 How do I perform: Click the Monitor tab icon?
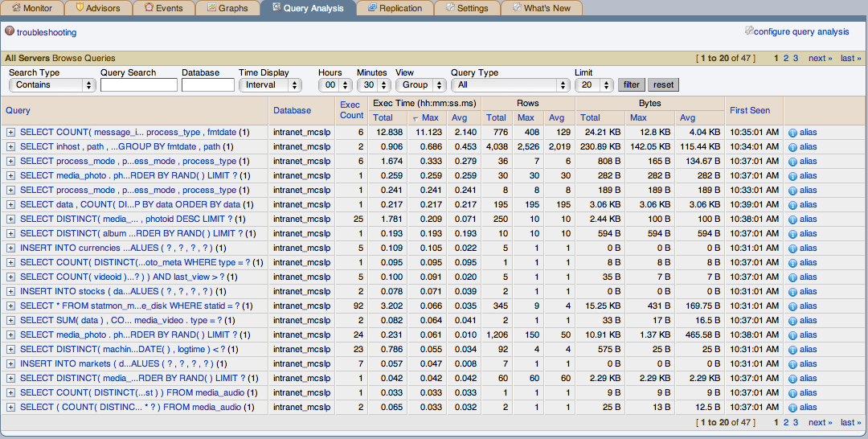(15, 8)
